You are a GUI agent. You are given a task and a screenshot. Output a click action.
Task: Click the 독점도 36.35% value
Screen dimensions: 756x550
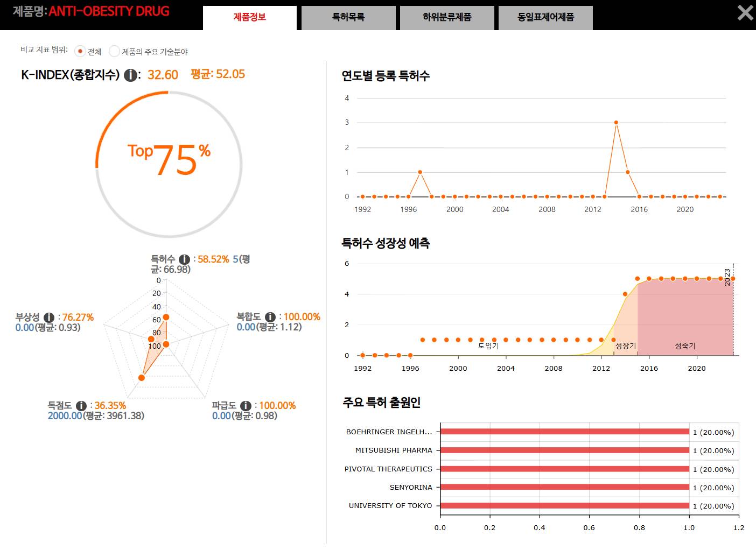point(110,406)
